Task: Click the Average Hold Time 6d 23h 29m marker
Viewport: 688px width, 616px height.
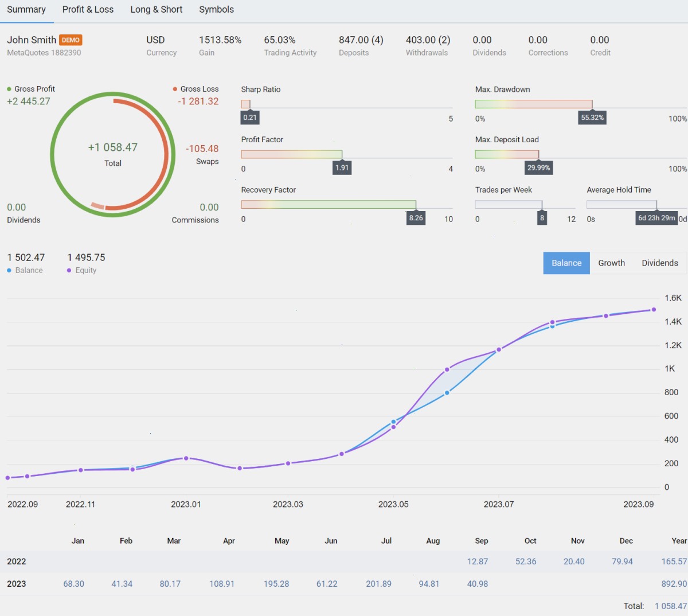Action: (656, 218)
